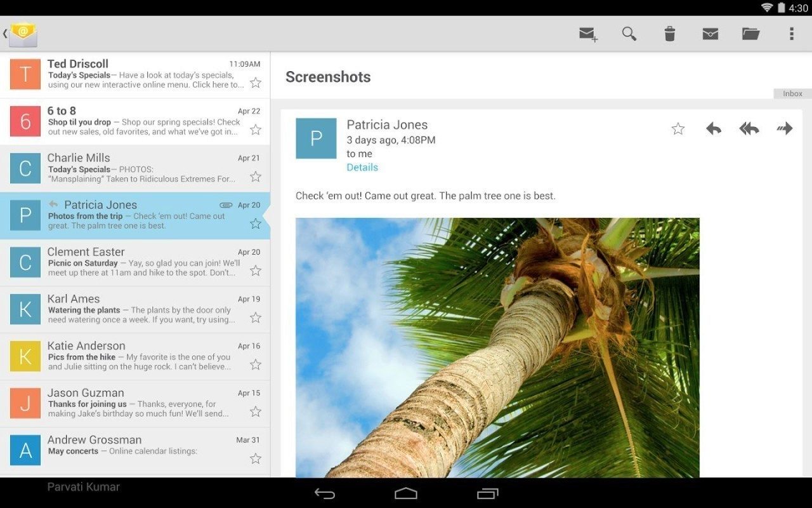This screenshot has width=812, height=508.
Task: Select Katie Anderson's yellow K avatar
Action: click(25, 356)
